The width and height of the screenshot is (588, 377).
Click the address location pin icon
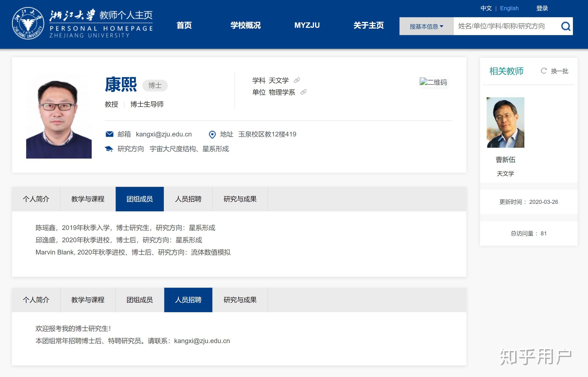(212, 134)
